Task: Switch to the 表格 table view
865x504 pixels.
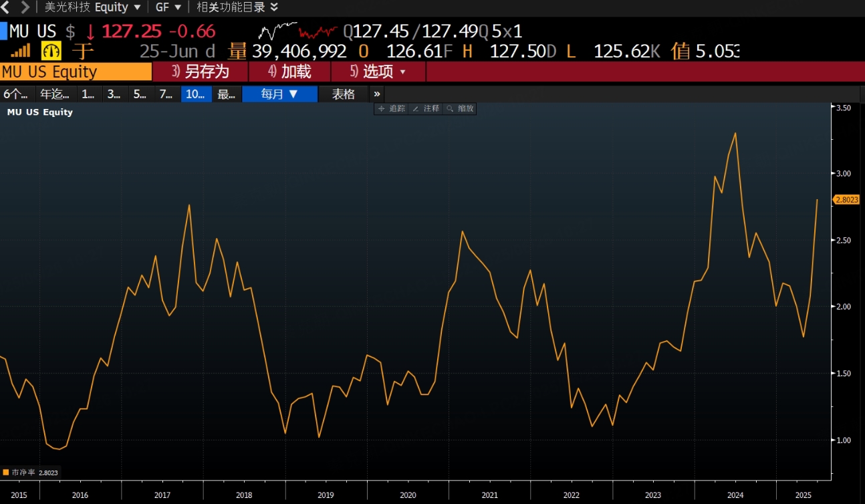Action: tap(344, 94)
